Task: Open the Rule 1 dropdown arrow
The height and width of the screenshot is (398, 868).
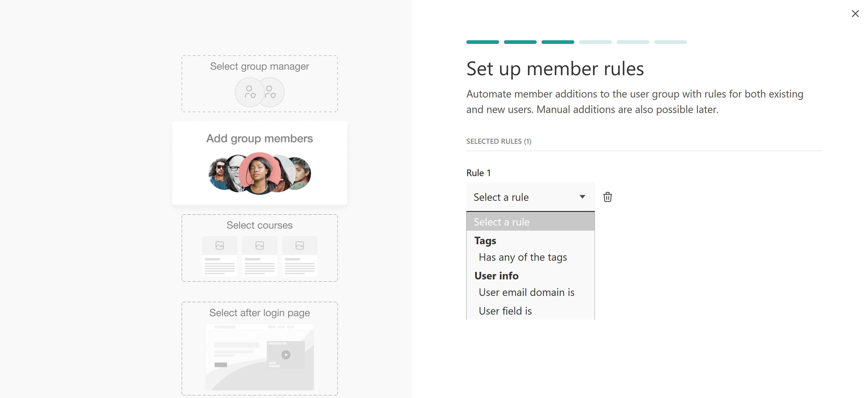Action: [x=582, y=197]
